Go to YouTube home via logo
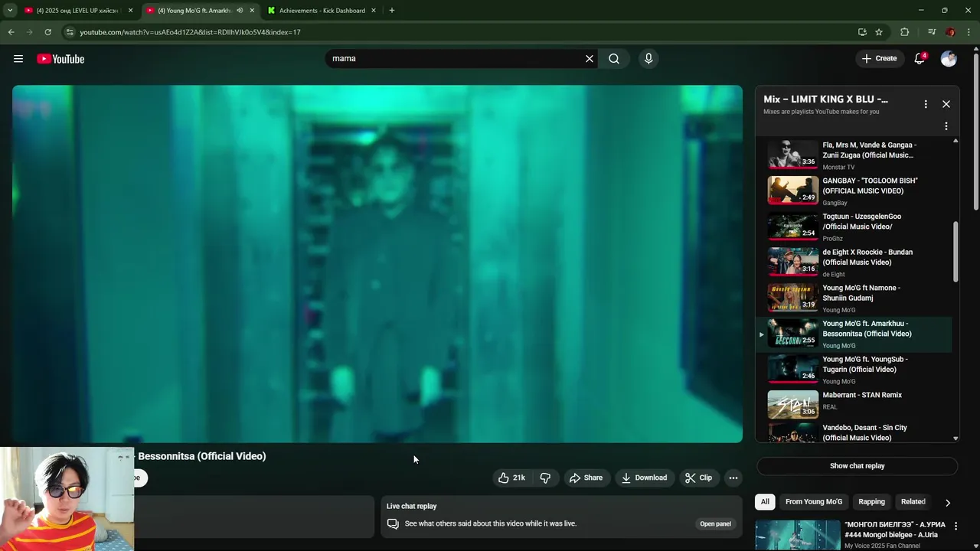The width and height of the screenshot is (980, 551). (x=60, y=59)
